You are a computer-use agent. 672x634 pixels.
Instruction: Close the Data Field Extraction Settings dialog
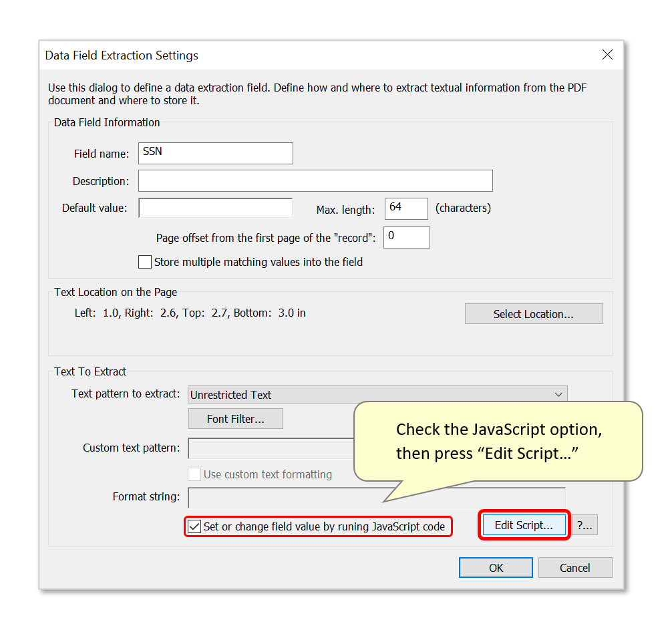point(607,55)
